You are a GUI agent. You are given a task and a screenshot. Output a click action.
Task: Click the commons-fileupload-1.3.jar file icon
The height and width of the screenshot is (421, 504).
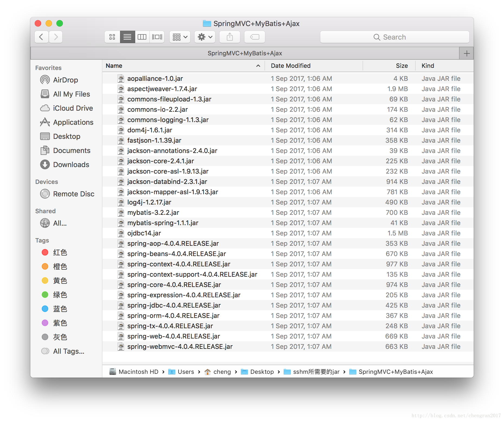(x=121, y=99)
